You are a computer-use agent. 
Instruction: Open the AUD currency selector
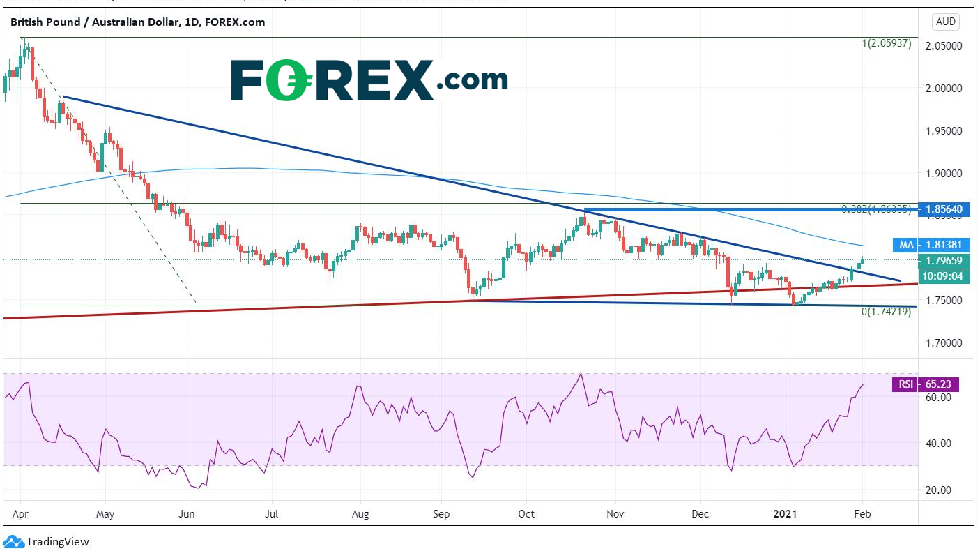tap(945, 22)
